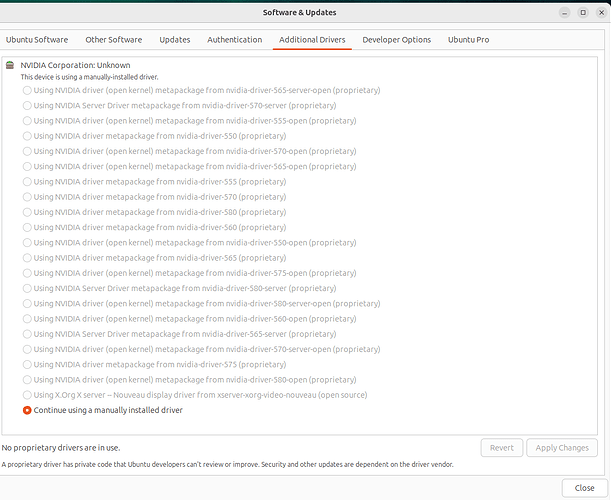Click the proprietary driver explanation text

[228, 465]
